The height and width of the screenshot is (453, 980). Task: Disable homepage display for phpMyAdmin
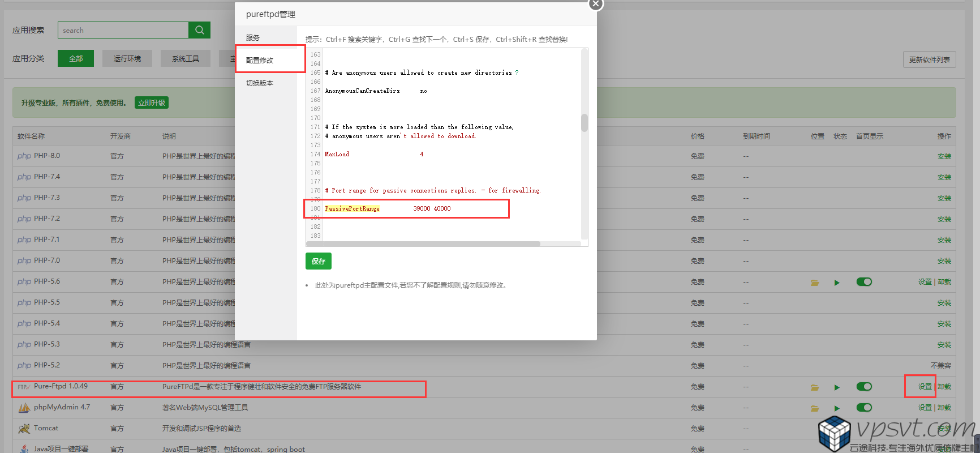pyautogui.click(x=864, y=408)
